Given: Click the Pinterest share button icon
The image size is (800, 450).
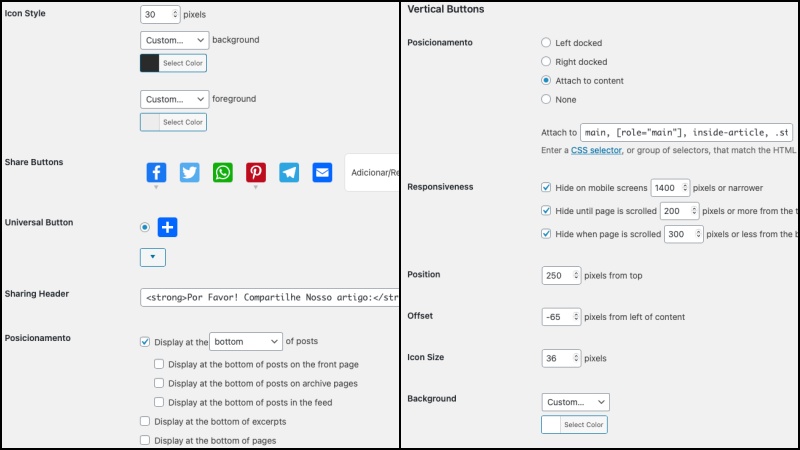Looking at the screenshot, I should click(x=256, y=172).
